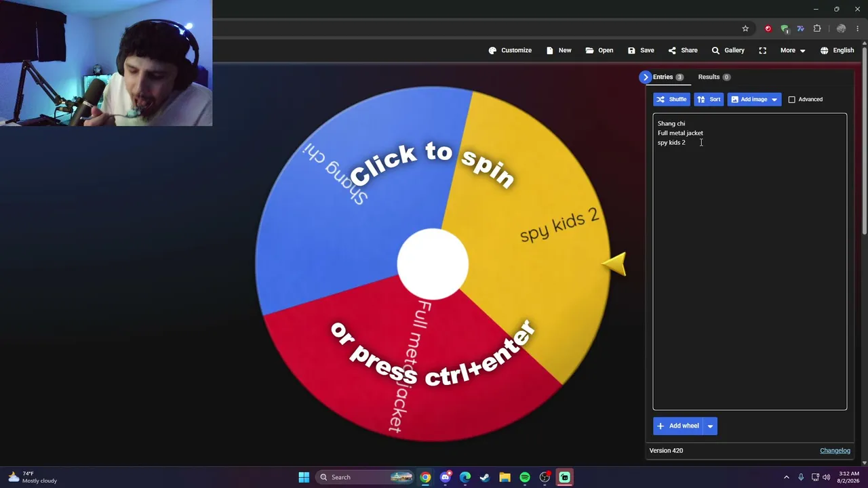The width and height of the screenshot is (868, 488).
Task: Open the red circular browser extension
Action: point(768,28)
